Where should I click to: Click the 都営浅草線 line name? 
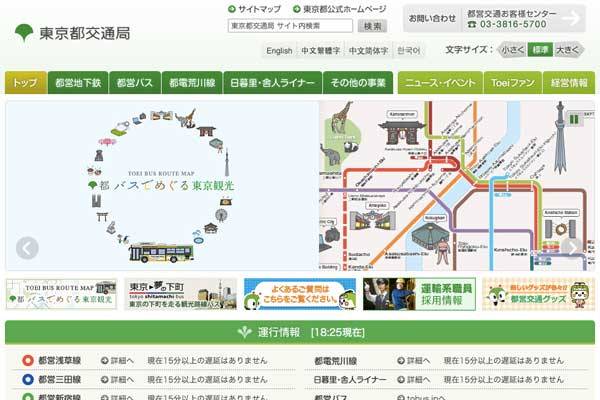pyautogui.click(x=60, y=361)
